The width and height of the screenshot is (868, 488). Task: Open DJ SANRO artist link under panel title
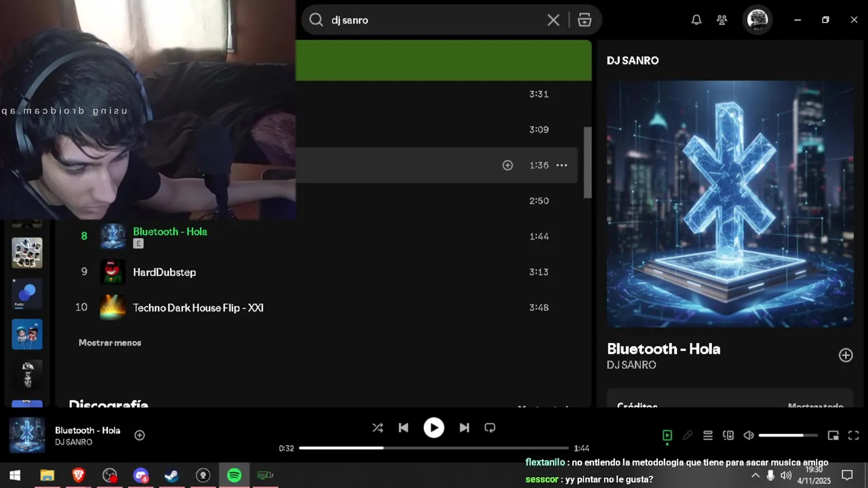point(631,365)
